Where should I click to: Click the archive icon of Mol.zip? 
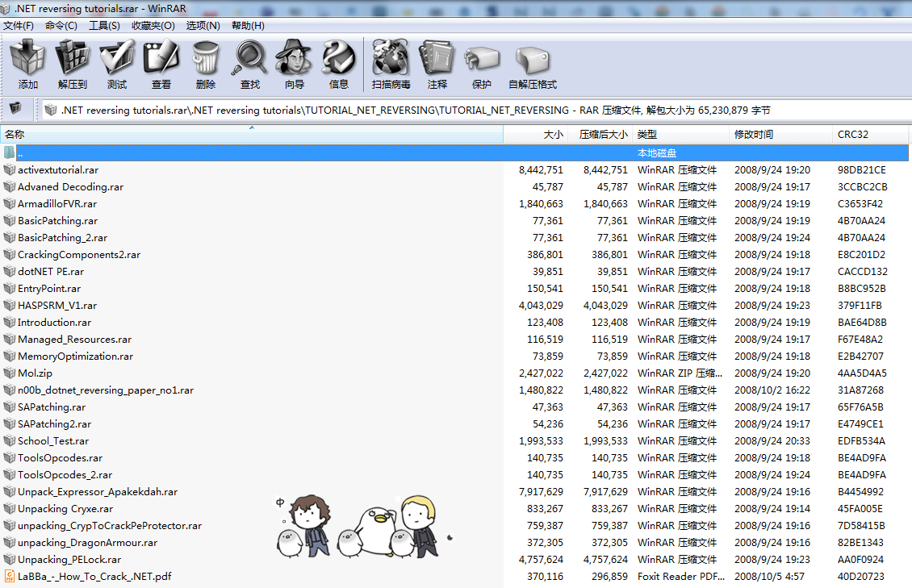10,373
